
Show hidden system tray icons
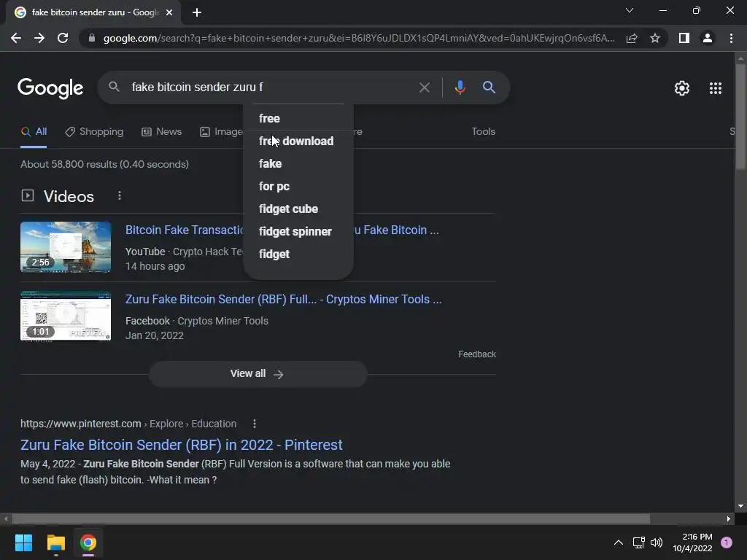click(619, 542)
